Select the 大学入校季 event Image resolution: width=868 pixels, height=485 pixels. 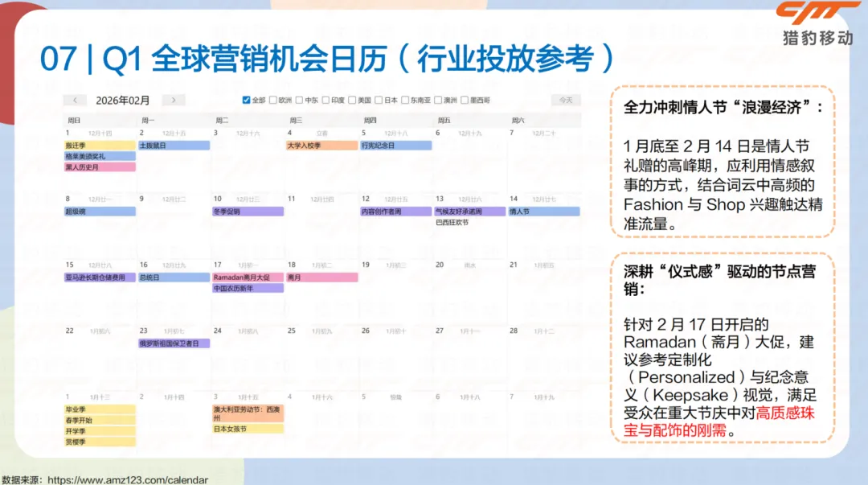[321, 146]
